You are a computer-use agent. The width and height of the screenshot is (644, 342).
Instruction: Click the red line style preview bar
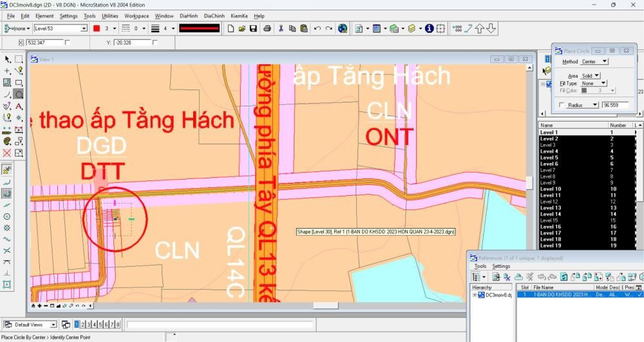pyautogui.click(x=199, y=28)
